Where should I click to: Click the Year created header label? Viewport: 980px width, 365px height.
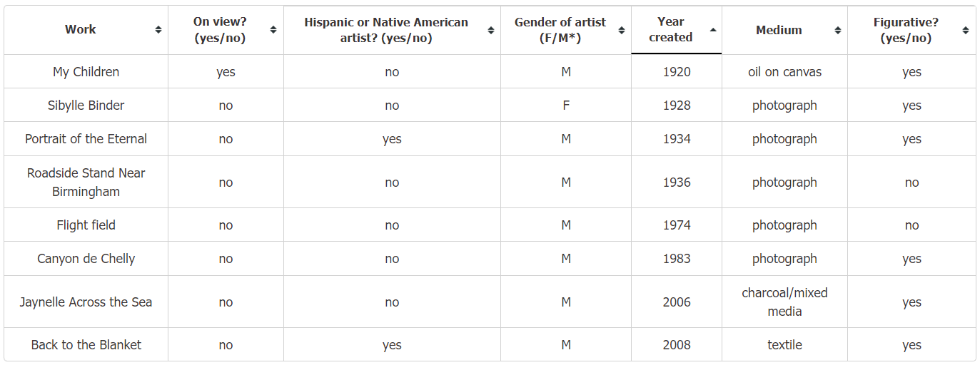[671, 30]
